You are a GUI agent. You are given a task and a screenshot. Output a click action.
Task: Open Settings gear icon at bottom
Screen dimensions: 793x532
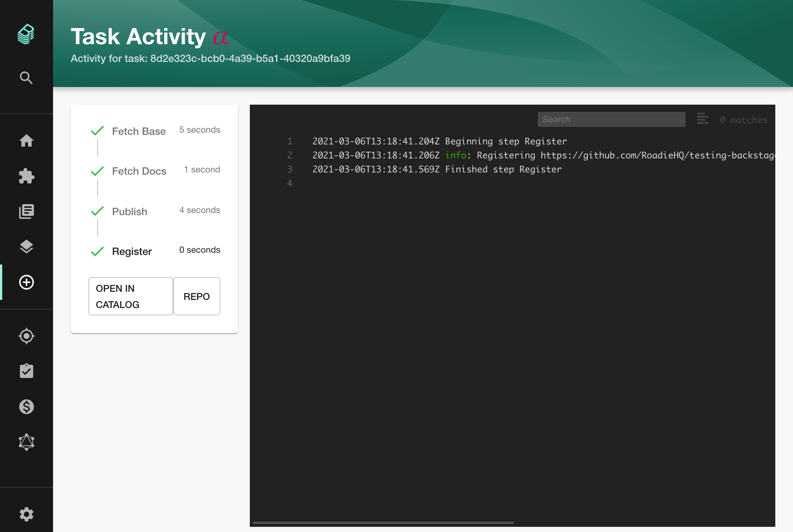26,514
